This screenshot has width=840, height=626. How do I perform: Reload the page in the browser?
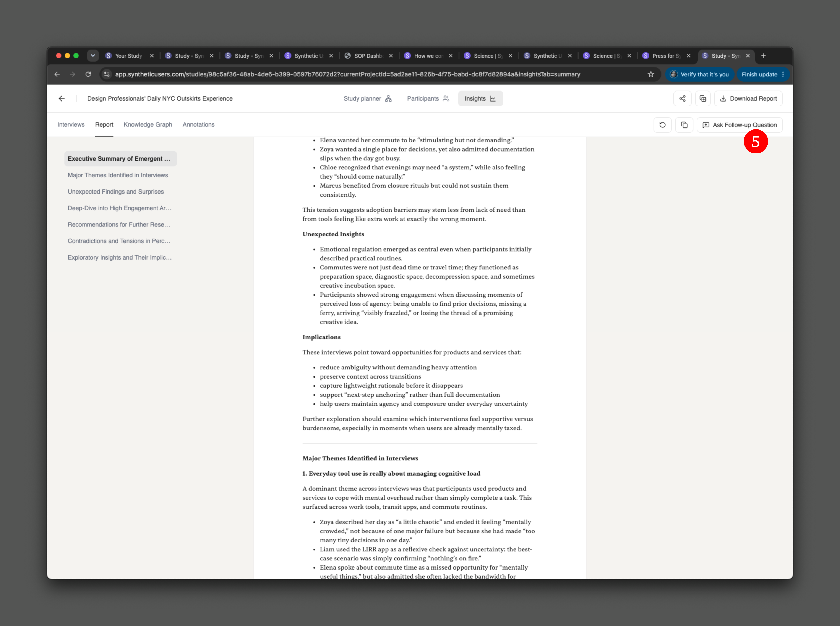[x=88, y=74]
